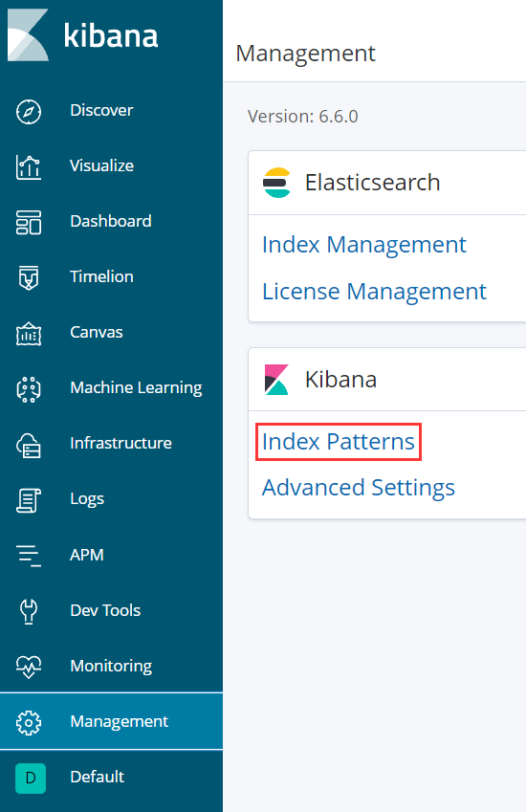Click the Dev Tools wrench icon
Screen dimensions: 526x812
click(x=29, y=611)
